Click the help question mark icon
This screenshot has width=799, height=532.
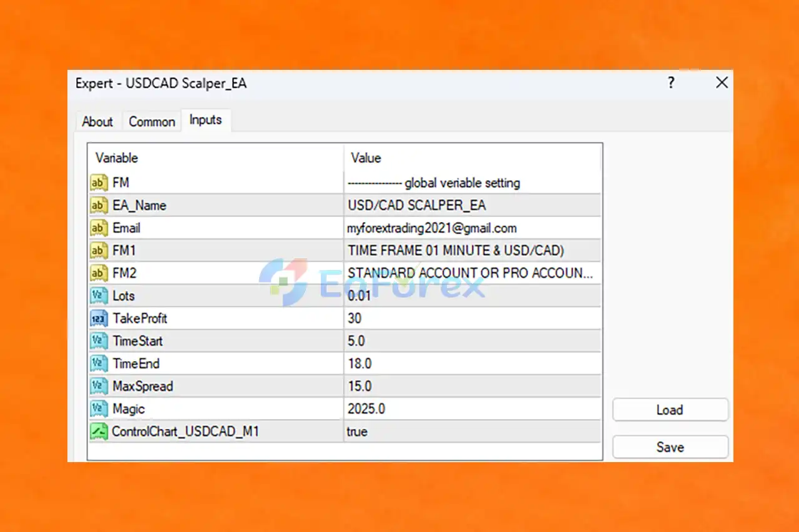[x=671, y=82]
